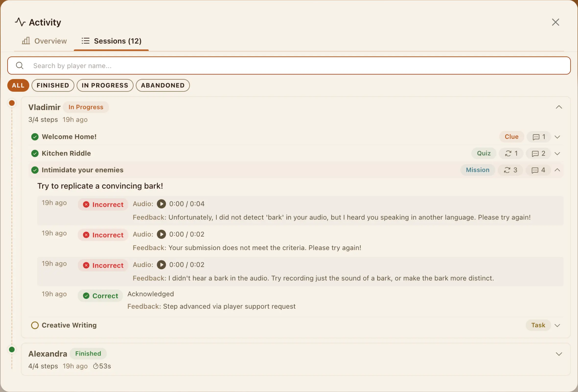Click the magnifier icon in search bar
Screen dimensions: 578x392
click(x=19, y=66)
